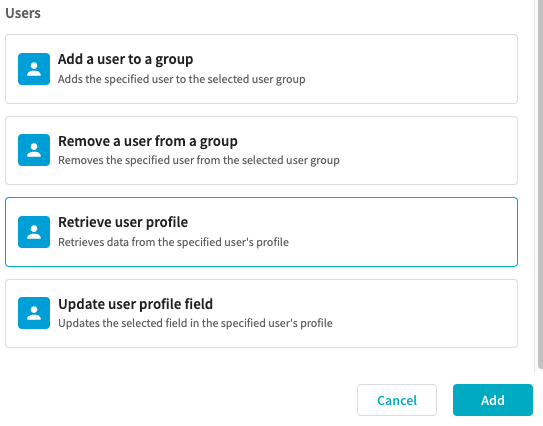
Task: Choose the 'Update user profile field' title text
Action: click(135, 304)
